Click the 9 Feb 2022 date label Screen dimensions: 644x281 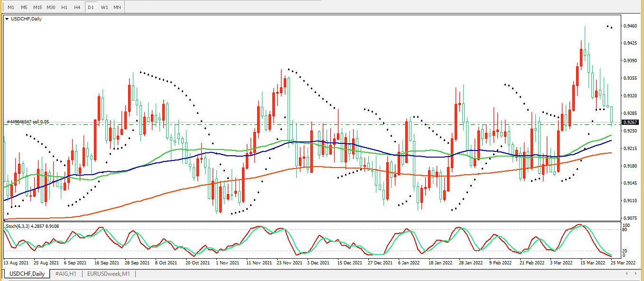500,262
